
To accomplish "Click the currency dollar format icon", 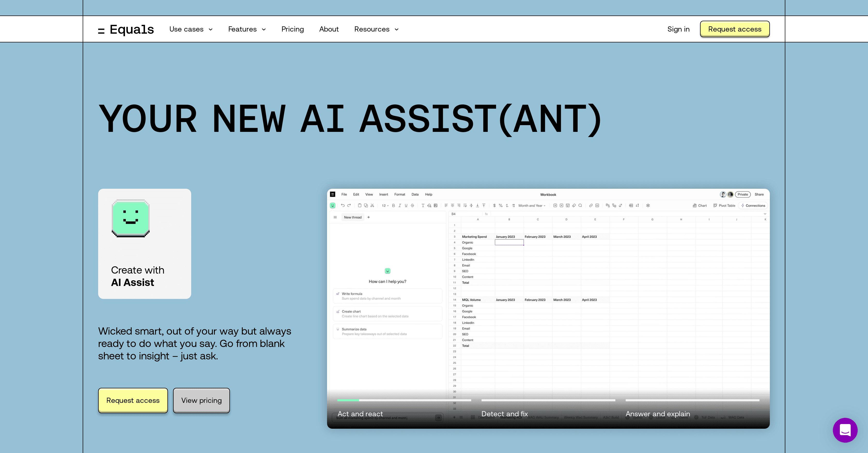I will pyautogui.click(x=494, y=205).
